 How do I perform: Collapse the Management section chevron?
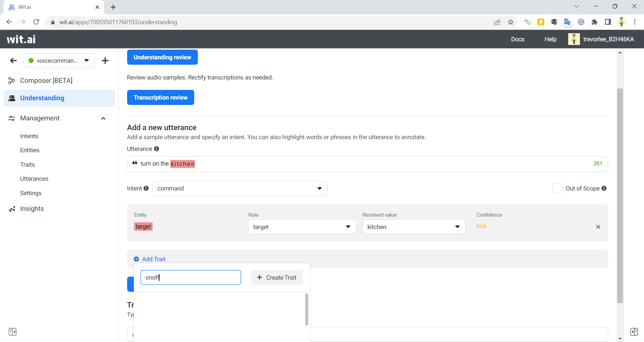(x=103, y=118)
